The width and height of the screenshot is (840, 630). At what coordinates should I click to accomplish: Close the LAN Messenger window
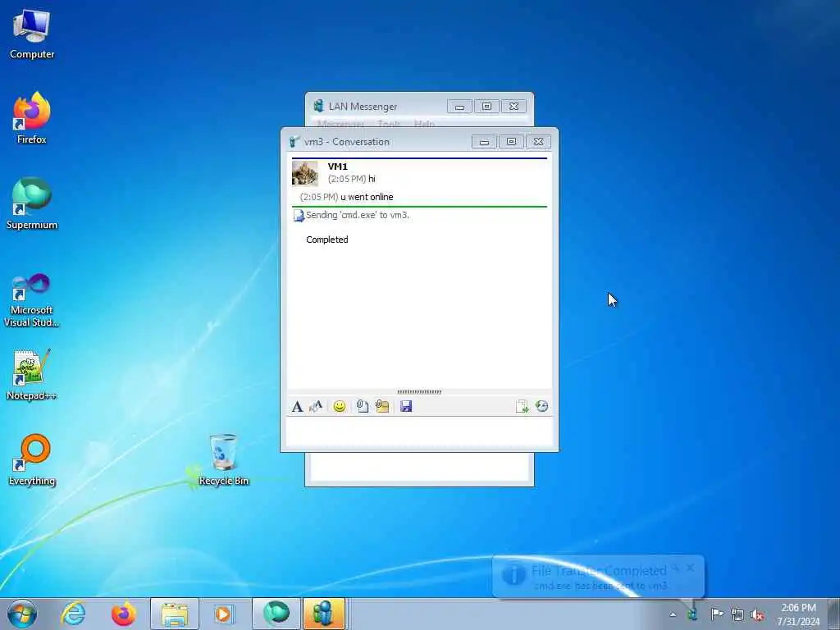(x=514, y=106)
